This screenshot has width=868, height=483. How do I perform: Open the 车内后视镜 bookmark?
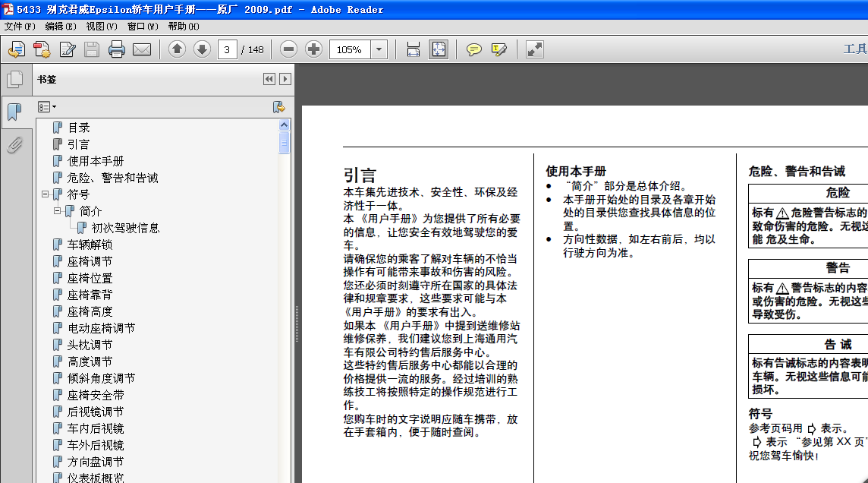pyautogui.click(x=96, y=428)
